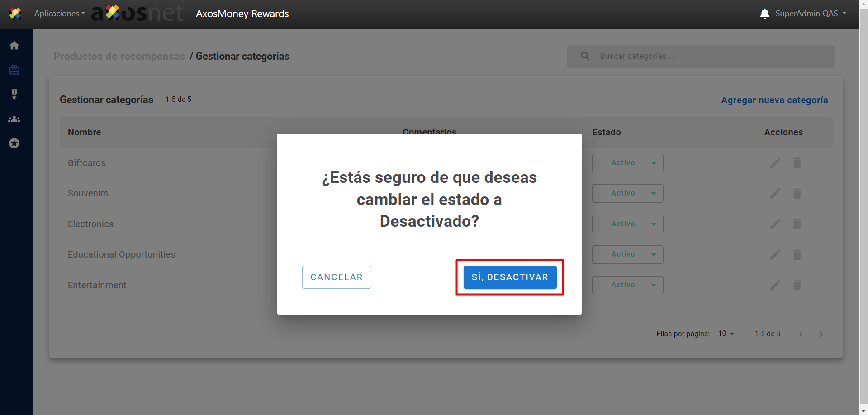Open the Aplicaciones menu
868x415 pixels.
[59, 14]
